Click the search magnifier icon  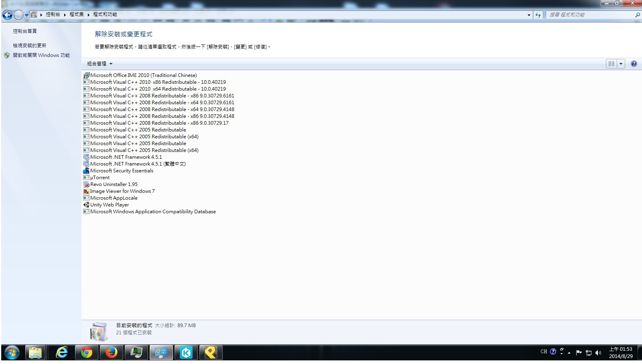(x=638, y=15)
